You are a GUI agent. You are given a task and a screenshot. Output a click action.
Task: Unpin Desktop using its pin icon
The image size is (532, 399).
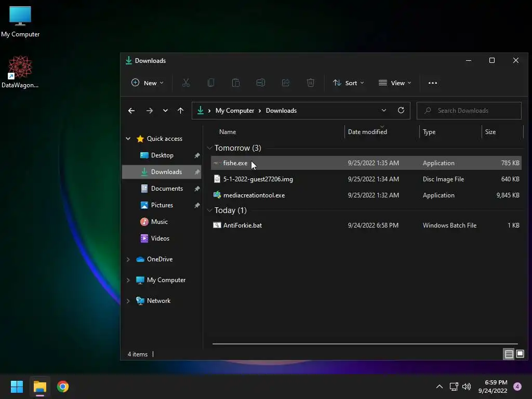coord(197,155)
